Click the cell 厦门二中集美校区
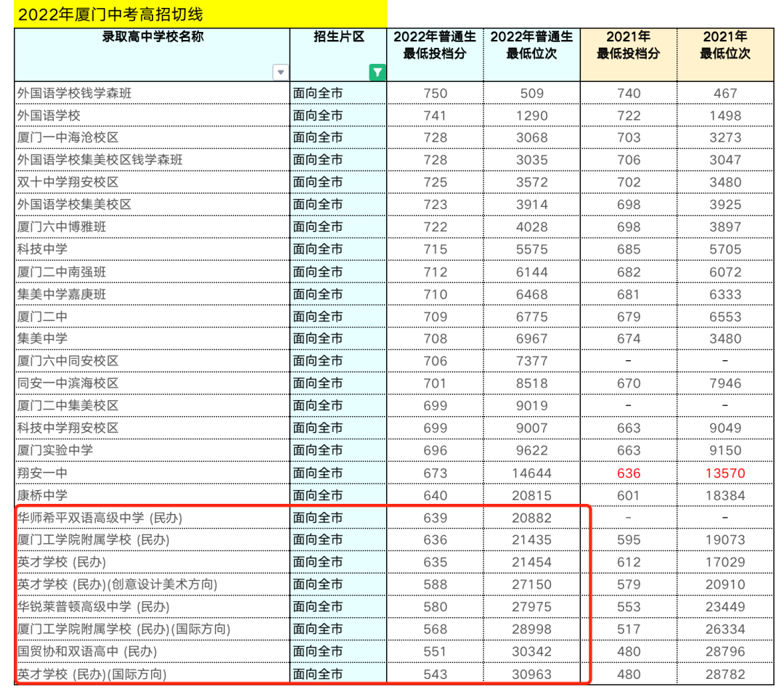784x697 pixels. point(152,406)
